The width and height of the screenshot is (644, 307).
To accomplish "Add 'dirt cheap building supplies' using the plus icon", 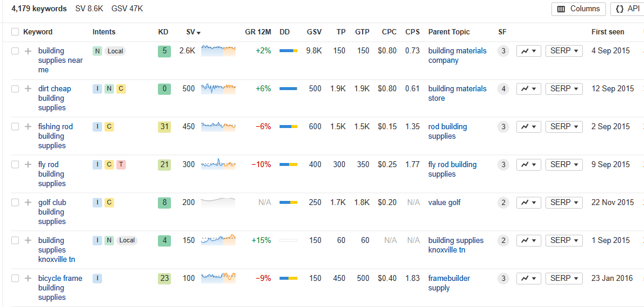I will click(28, 88).
